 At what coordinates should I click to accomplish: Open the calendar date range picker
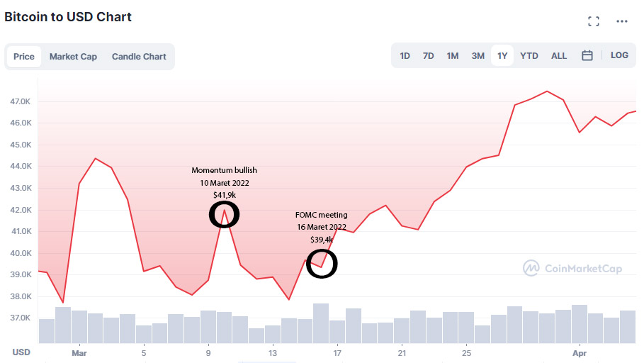587,55
